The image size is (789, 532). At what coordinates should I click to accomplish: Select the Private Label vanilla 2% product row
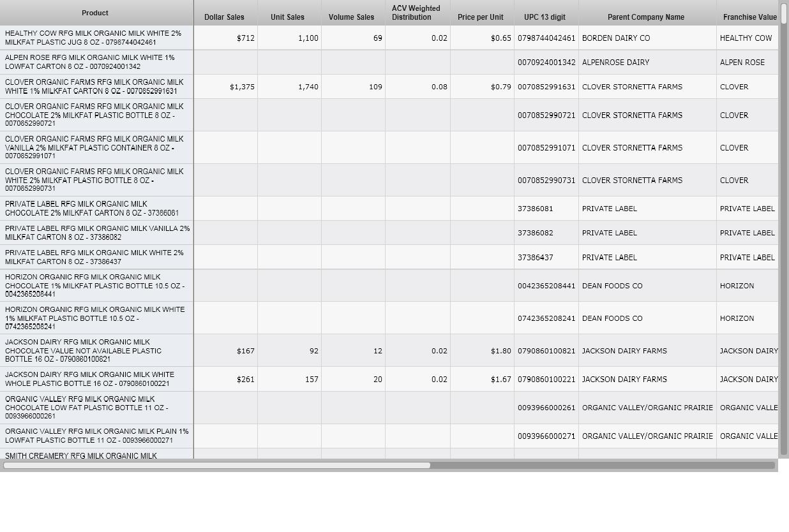click(x=96, y=233)
